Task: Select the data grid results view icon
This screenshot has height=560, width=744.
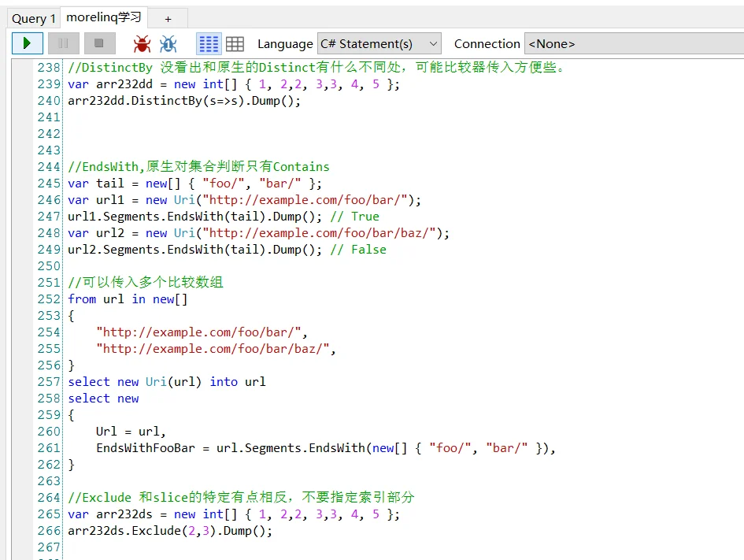Action: pyautogui.click(x=235, y=44)
